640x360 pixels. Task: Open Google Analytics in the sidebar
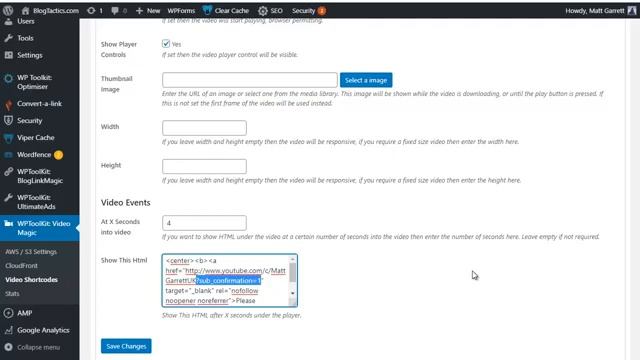click(x=43, y=330)
